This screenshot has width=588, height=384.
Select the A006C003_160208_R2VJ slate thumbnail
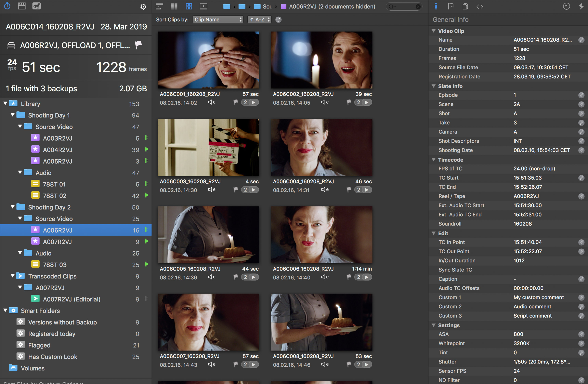(x=209, y=147)
